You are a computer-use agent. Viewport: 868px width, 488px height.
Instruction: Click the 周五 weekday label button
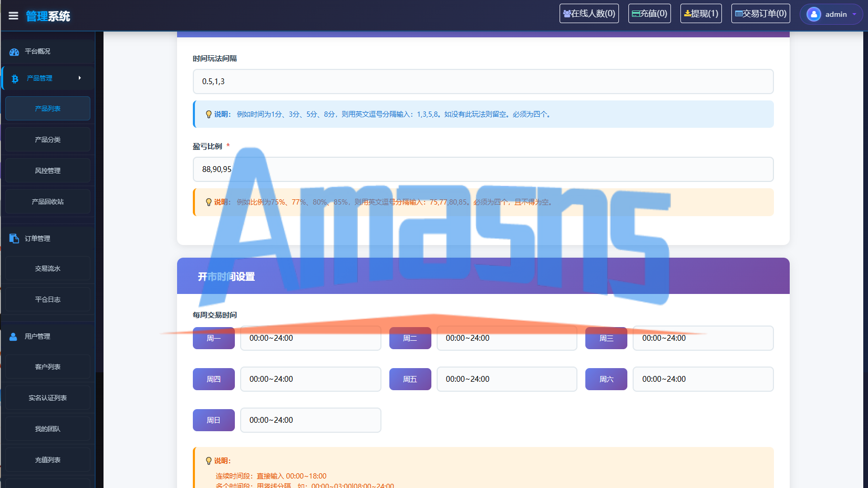[x=410, y=379]
